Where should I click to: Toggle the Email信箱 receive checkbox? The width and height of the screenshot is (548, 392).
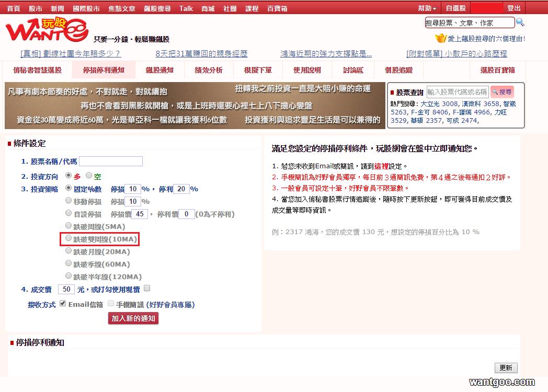tap(63, 303)
